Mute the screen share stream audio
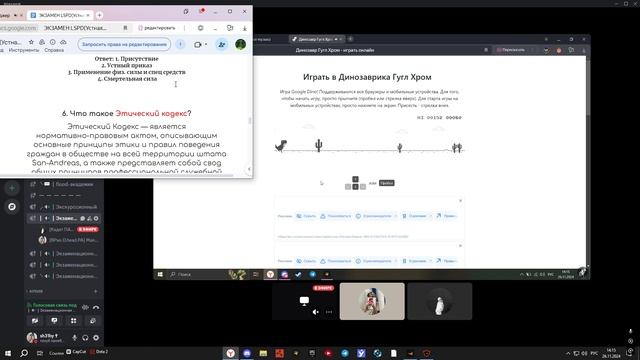 316,312
